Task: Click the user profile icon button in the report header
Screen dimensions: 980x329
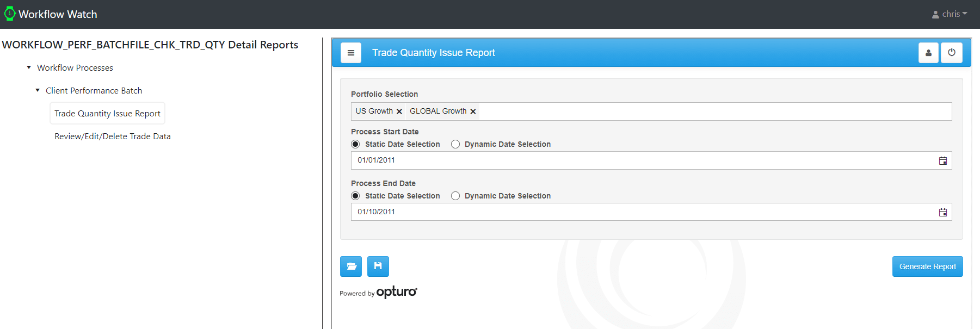Action: click(x=928, y=53)
